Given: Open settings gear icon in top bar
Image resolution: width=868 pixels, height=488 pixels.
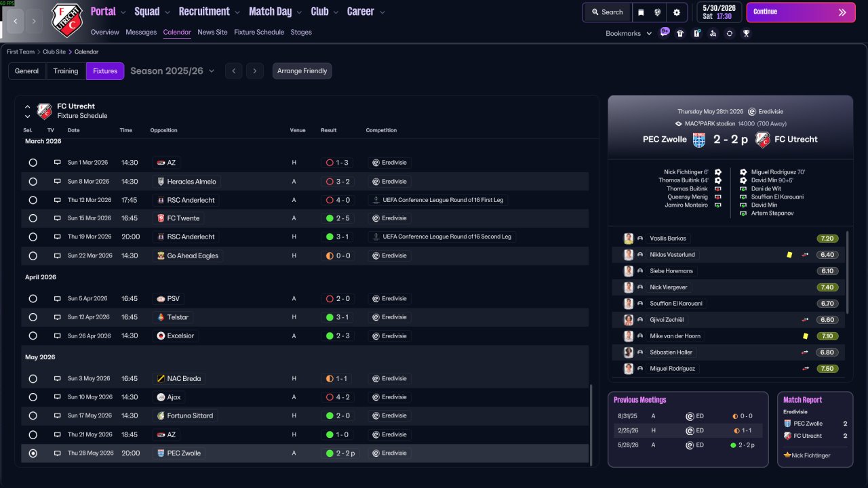Looking at the screenshot, I should point(677,12).
